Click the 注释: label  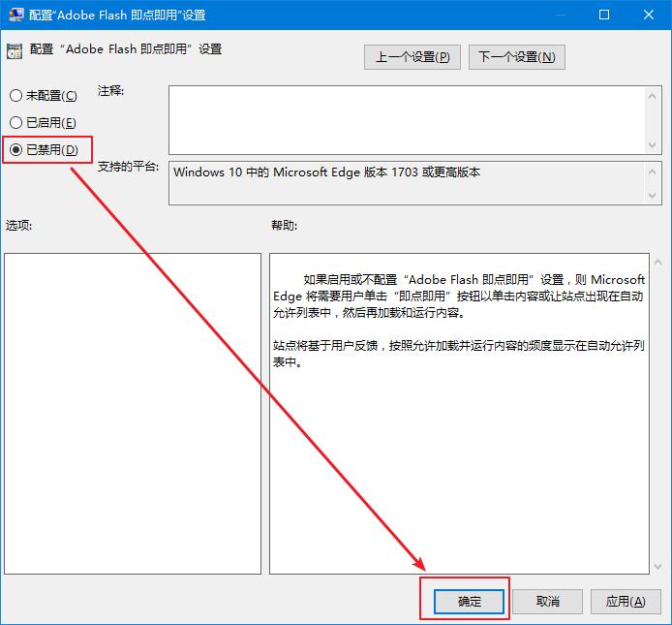click(110, 91)
